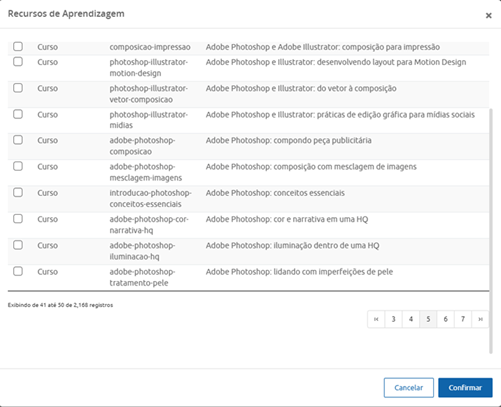Select adobe-photoshop-mesclagem-imagens checkbox
Image resolution: width=501 pixels, height=407 pixels.
(x=18, y=166)
